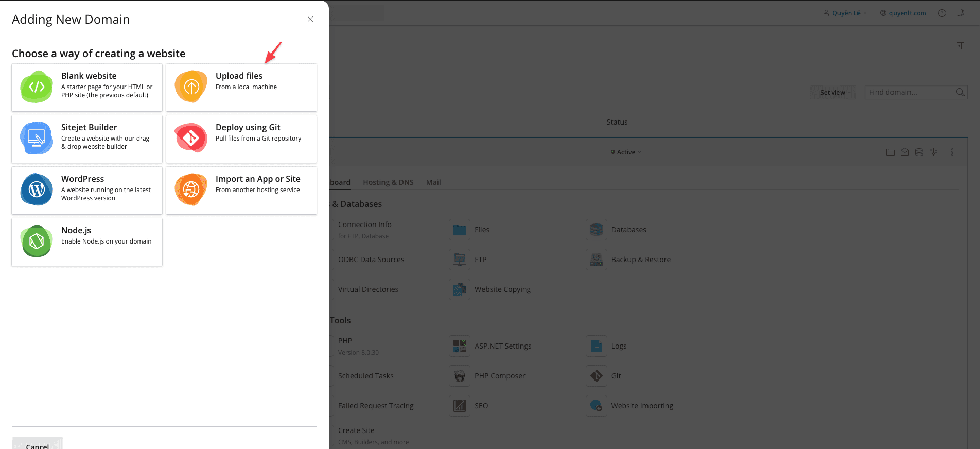Choose Upload files from local machine
The width and height of the screenshot is (980, 449).
coord(241,88)
